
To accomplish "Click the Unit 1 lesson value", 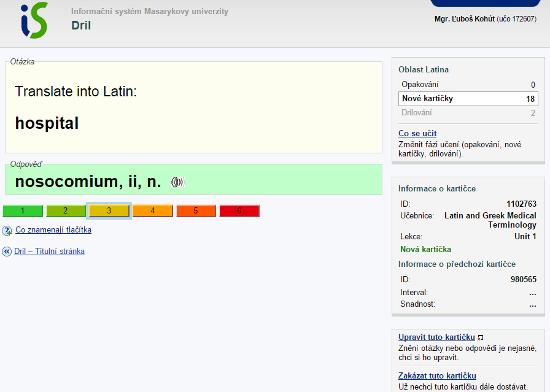I will pyautogui.click(x=525, y=236).
